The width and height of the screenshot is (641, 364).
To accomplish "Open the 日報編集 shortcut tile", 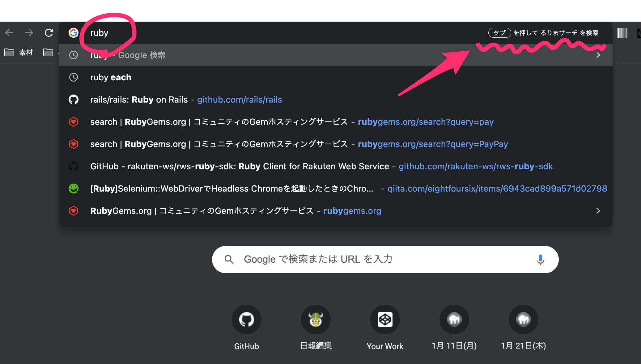I will [316, 328].
